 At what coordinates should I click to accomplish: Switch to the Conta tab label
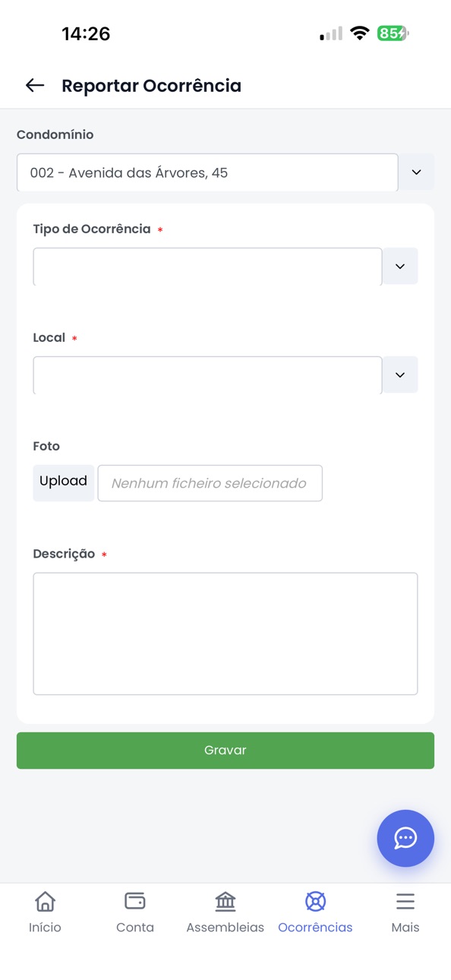(135, 928)
